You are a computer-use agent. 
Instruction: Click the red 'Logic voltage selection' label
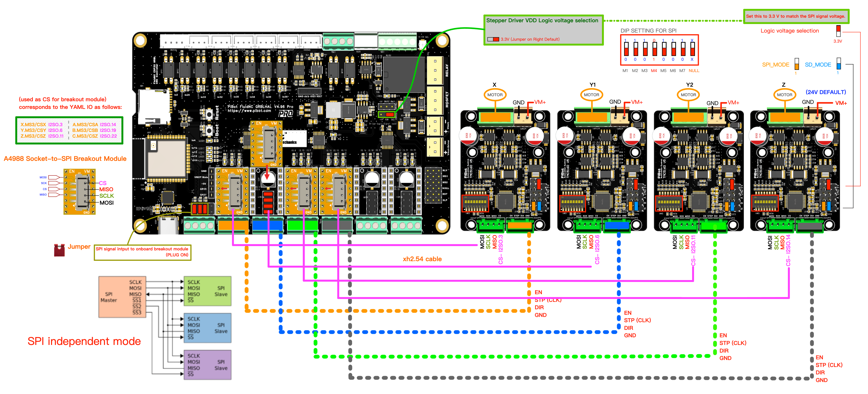tap(789, 31)
